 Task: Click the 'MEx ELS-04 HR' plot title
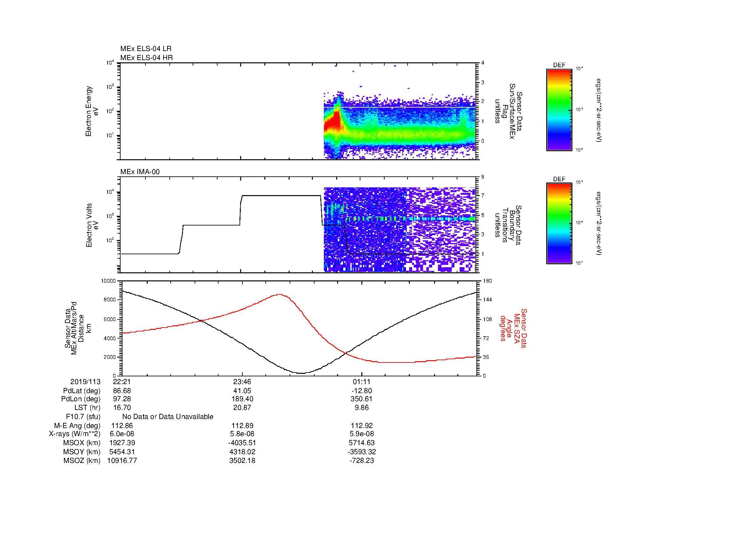[x=146, y=58]
